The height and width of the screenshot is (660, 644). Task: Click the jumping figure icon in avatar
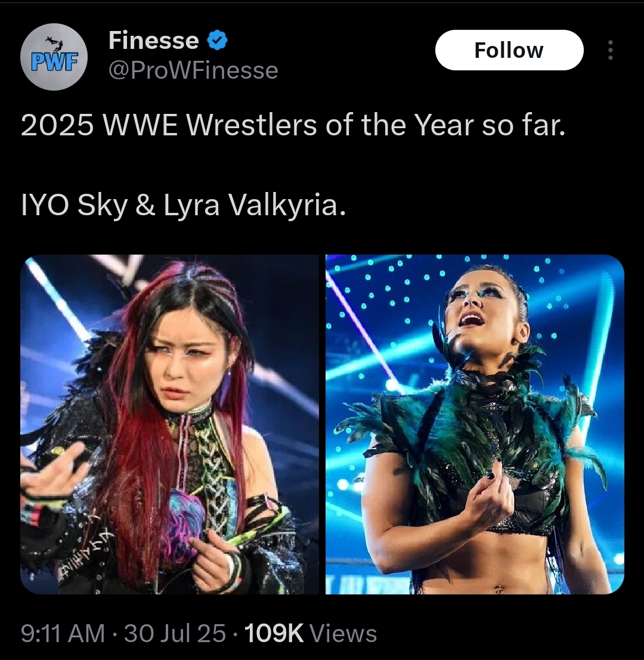[x=55, y=42]
